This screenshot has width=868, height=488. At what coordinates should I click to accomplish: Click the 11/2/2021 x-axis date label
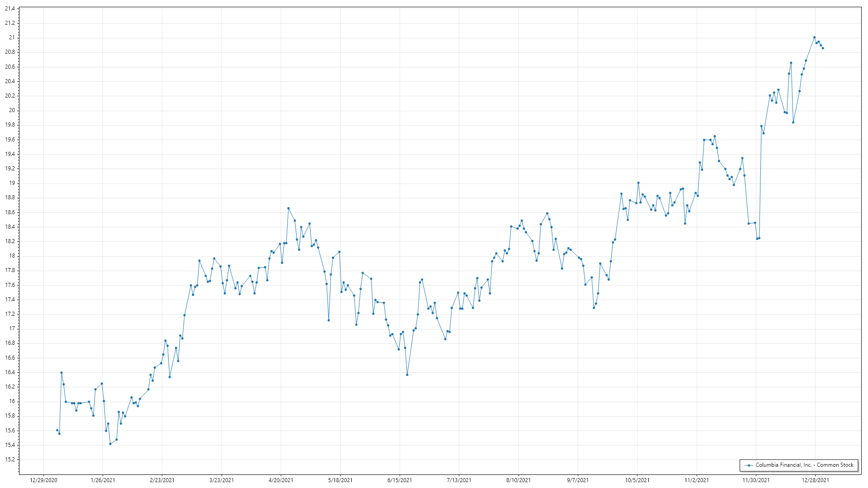697,480
